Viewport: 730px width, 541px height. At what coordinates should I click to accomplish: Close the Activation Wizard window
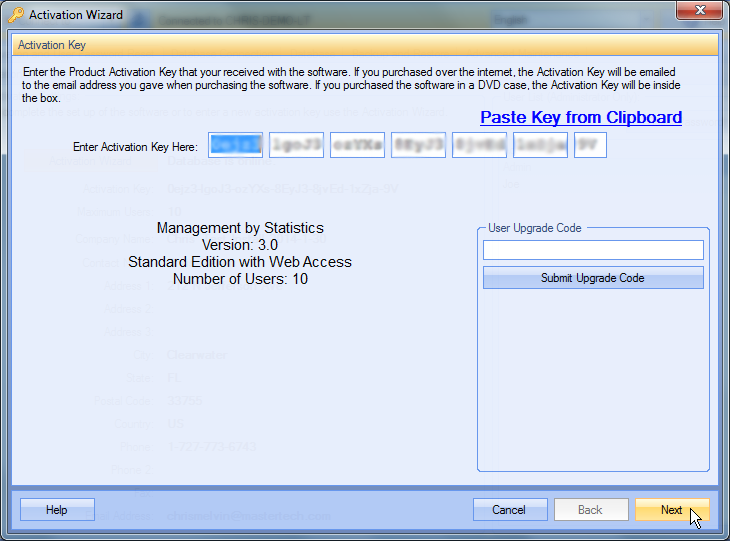pos(700,10)
